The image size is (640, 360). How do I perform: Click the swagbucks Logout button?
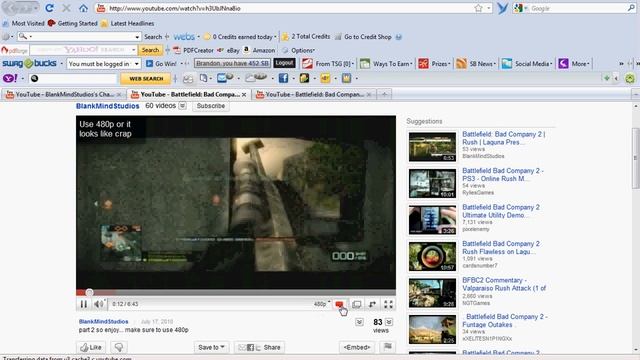(284, 63)
